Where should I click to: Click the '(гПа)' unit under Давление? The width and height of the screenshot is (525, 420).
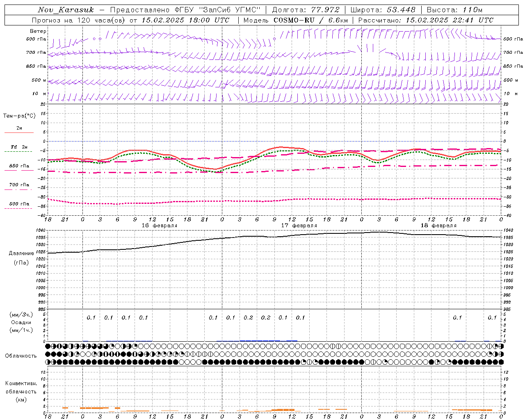point(21,262)
